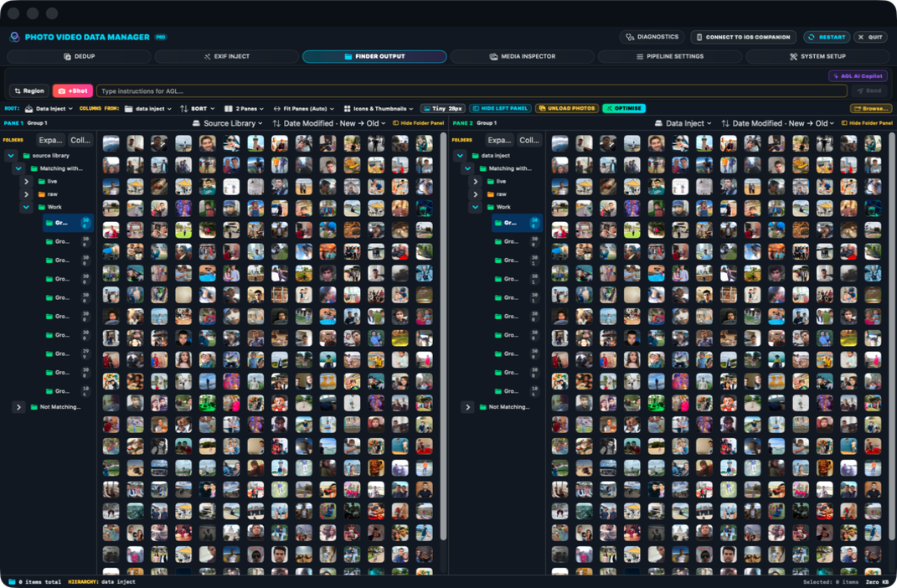Viewport: 897px width, 588px height.
Task: Click the Photo Video Data Manager logo icon
Action: tap(15, 37)
